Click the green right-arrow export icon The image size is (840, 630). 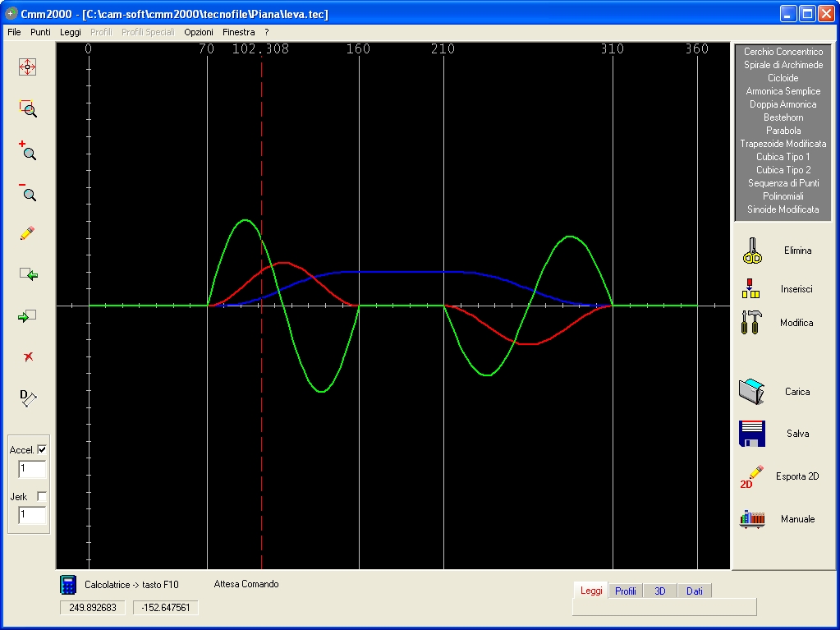coord(27,316)
